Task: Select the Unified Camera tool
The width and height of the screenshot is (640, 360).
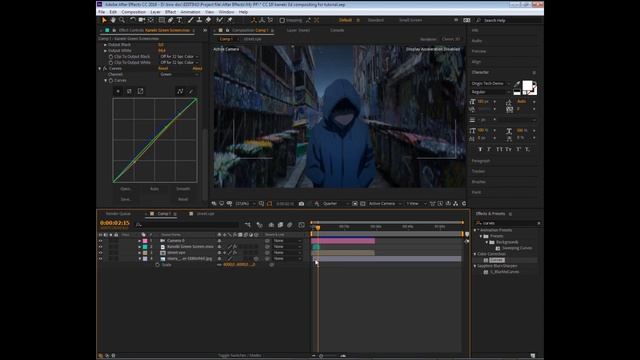Action: [142, 20]
